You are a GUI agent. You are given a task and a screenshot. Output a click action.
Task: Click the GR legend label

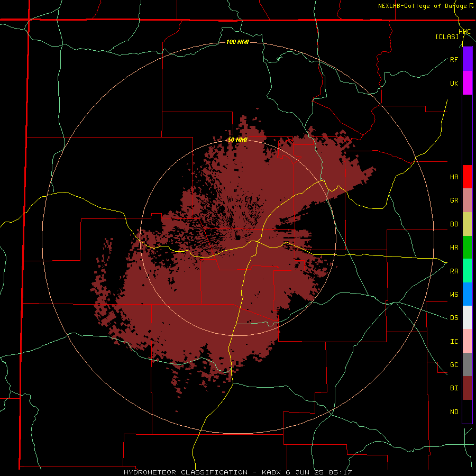point(454,200)
